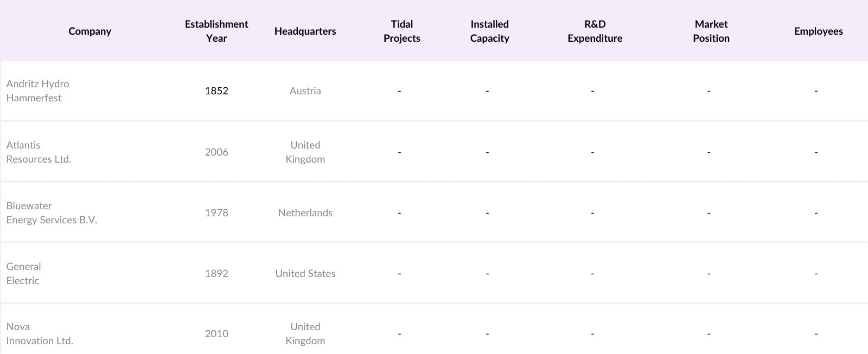Click the United States headquarters cell
868x354 pixels.
pyautogui.click(x=305, y=274)
